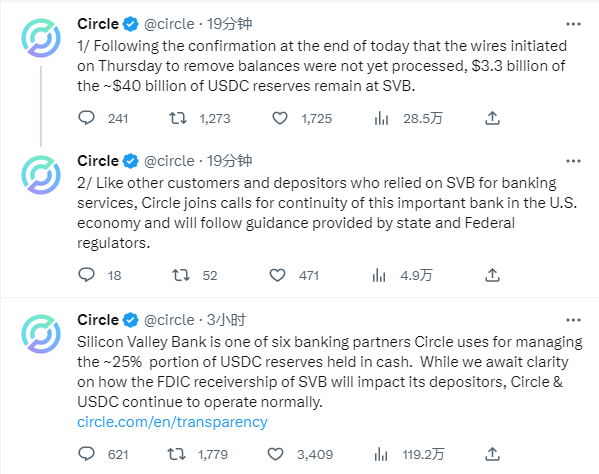Reply to the tweet with 18 comments

coord(86,275)
